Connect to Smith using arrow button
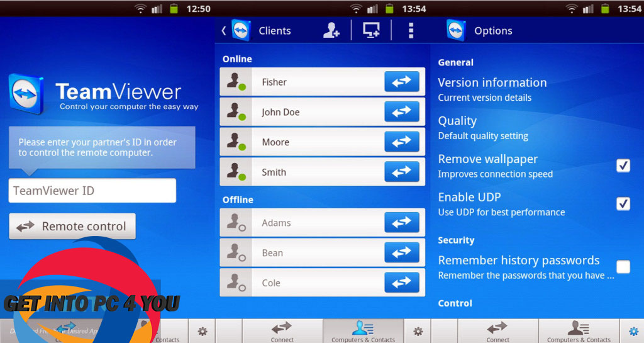The width and height of the screenshot is (644, 343). [402, 171]
